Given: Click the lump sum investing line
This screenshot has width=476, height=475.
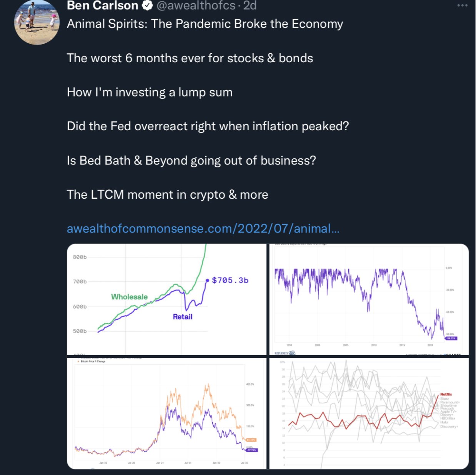Looking at the screenshot, I should [150, 92].
